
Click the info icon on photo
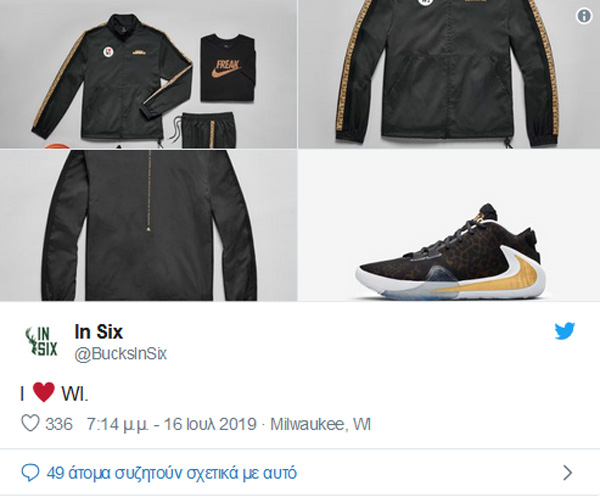(584, 16)
